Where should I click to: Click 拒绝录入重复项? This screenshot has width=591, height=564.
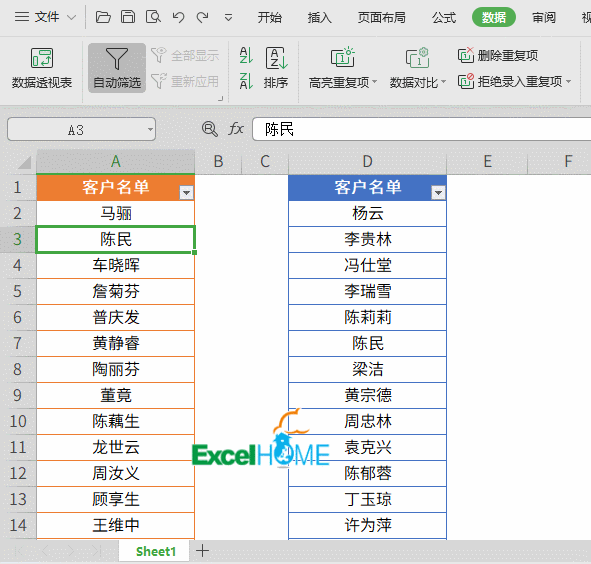coord(510,81)
